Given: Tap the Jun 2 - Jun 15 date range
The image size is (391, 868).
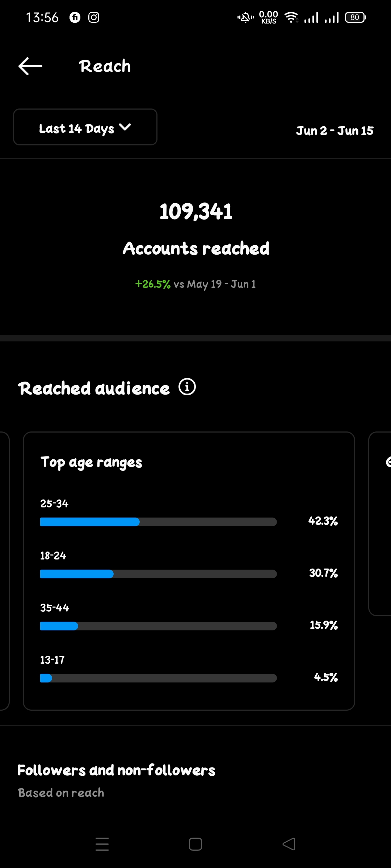Looking at the screenshot, I should (x=335, y=131).
